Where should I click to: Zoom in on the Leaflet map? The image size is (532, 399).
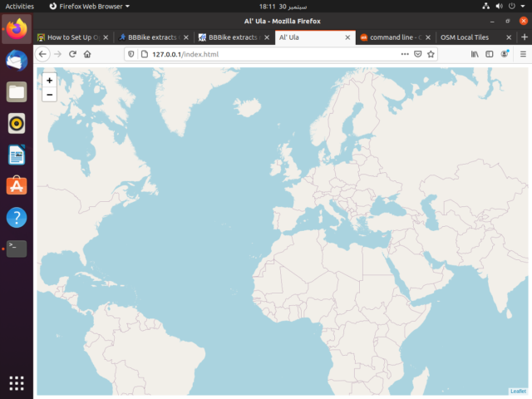(x=49, y=81)
